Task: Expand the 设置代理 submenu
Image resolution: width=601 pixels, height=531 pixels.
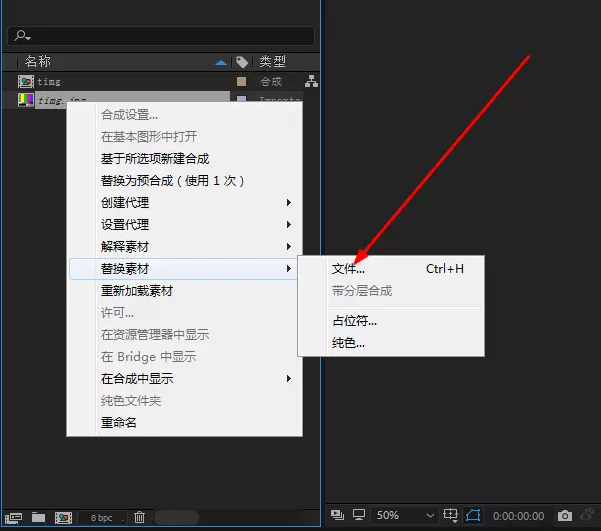Action: (184, 225)
